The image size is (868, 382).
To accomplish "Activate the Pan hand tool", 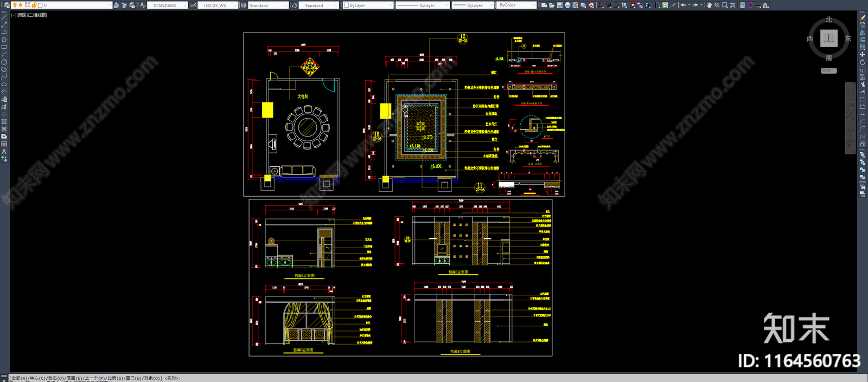I will [x=709, y=5].
